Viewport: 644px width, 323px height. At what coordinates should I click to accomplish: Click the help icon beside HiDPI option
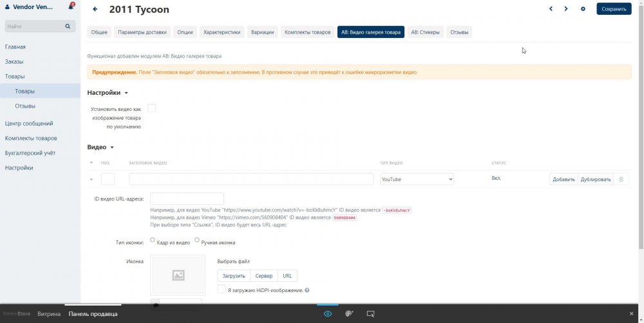pyautogui.click(x=307, y=291)
